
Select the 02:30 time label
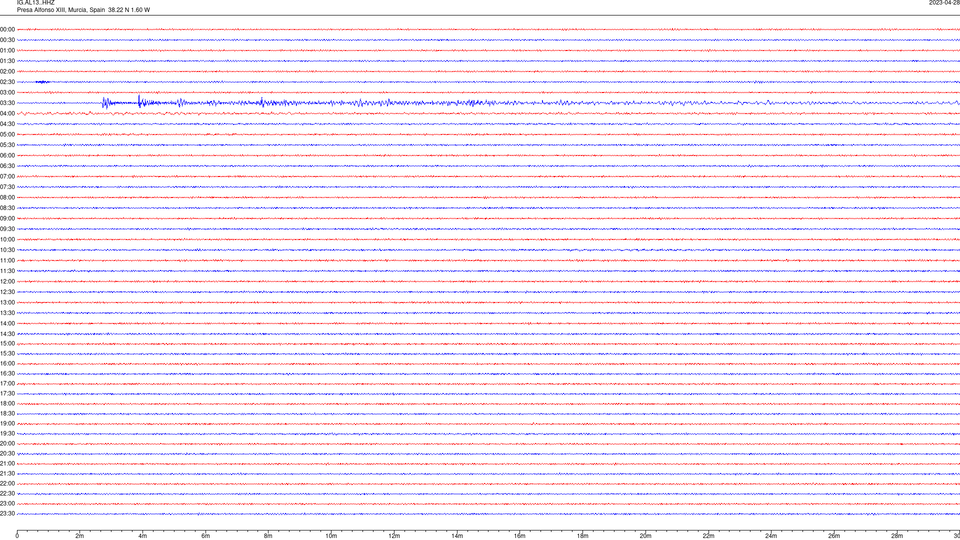pos(7,82)
